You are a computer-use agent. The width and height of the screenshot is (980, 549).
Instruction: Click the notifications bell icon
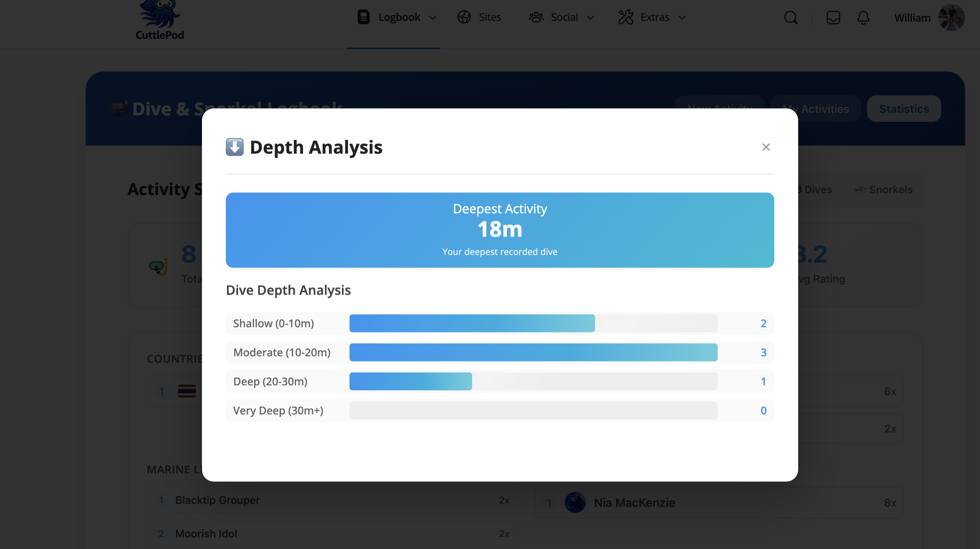tap(863, 18)
